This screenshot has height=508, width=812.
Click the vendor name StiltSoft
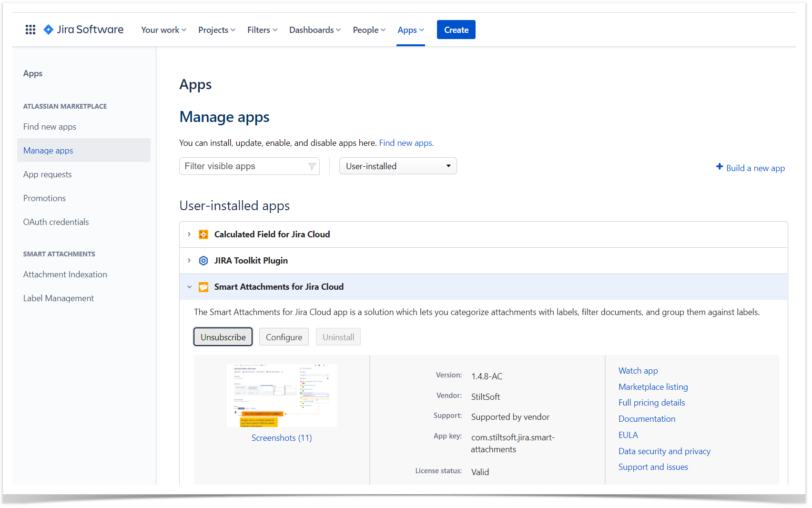point(486,397)
